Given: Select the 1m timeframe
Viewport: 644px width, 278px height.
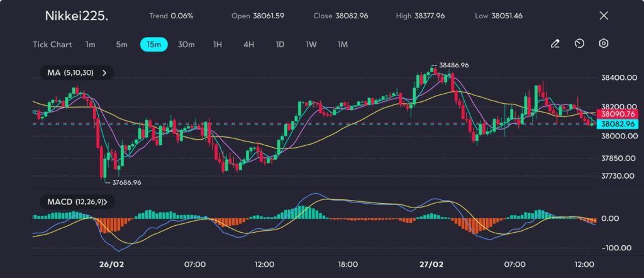Looking at the screenshot, I should 91,45.
